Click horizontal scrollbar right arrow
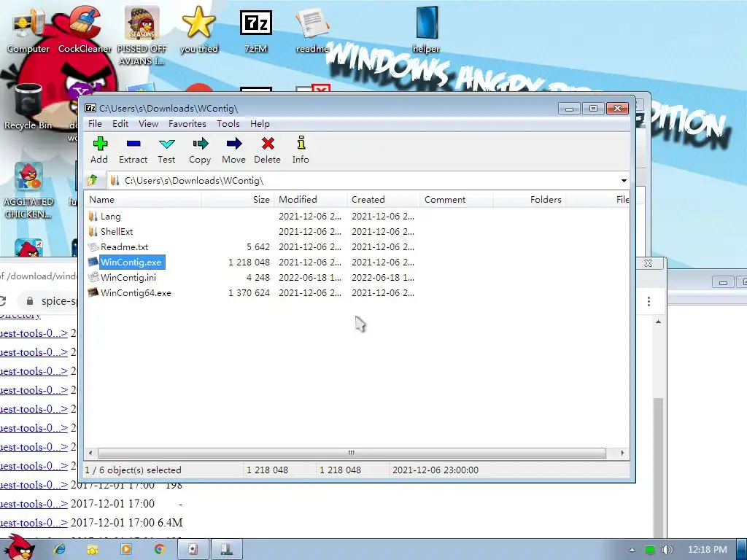Viewport: 747px width, 560px height. tap(623, 453)
